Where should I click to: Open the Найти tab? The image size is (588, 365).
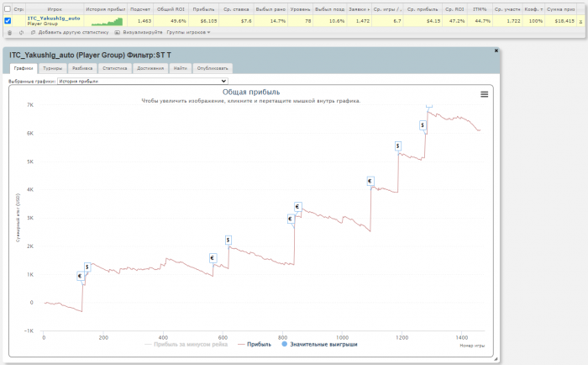[181, 68]
